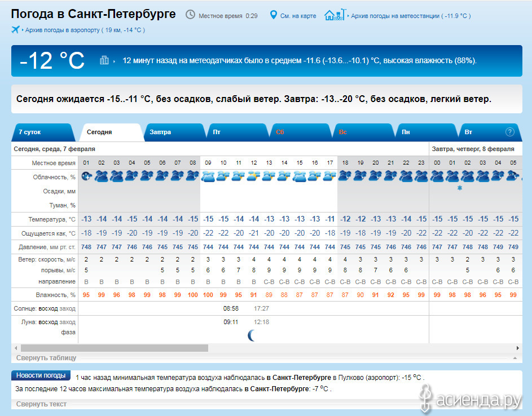Click the horizontal scrollbar right arrow

click(518, 348)
